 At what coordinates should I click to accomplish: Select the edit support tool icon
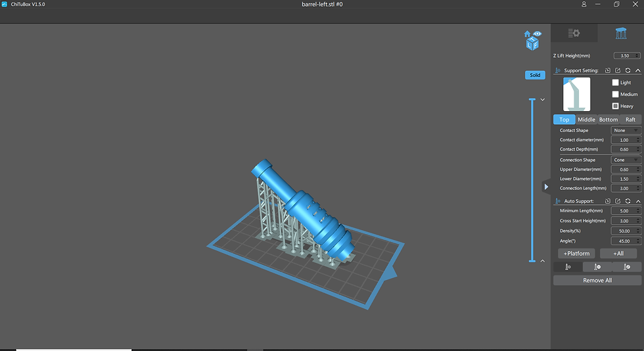click(x=627, y=267)
